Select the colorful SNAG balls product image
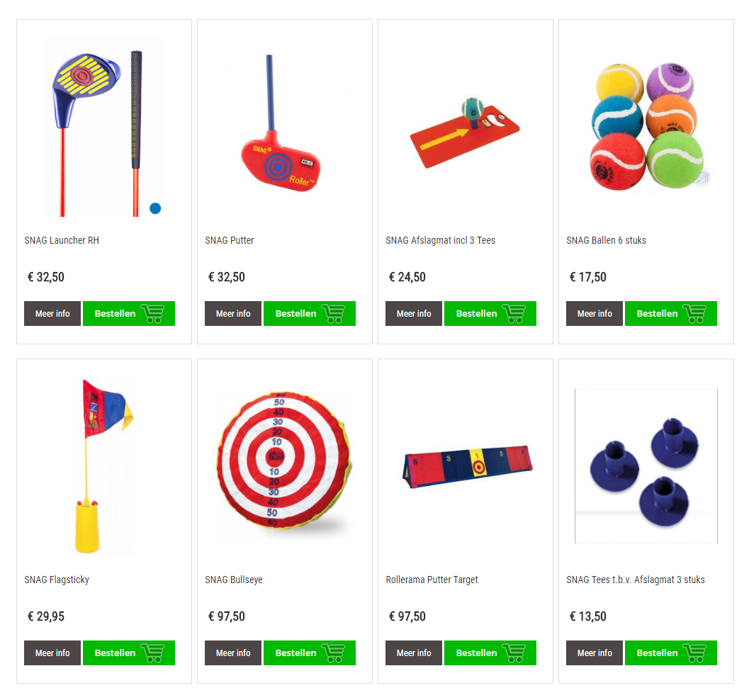The width and height of the screenshot is (749, 700). [x=647, y=127]
